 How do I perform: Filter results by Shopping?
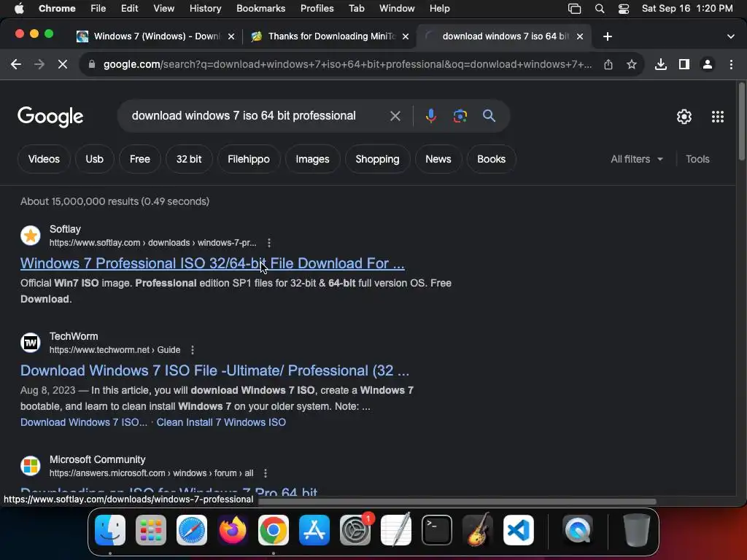[377, 159]
